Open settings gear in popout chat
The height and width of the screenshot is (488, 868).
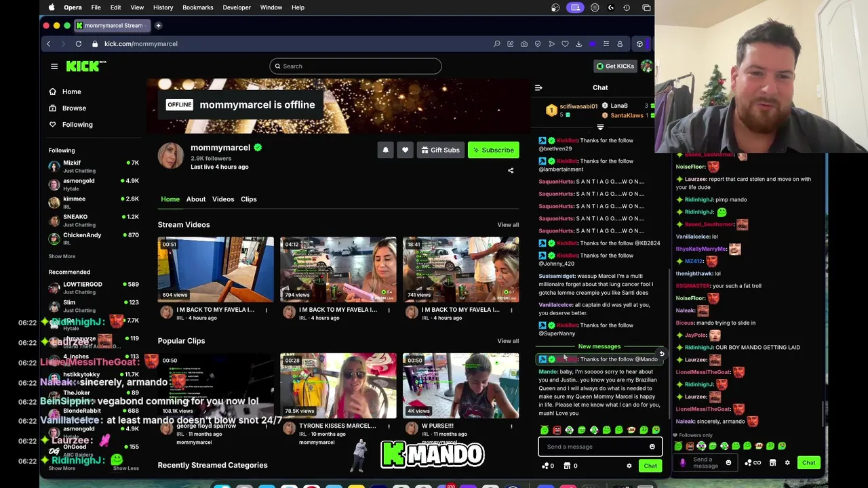click(x=787, y=463)
